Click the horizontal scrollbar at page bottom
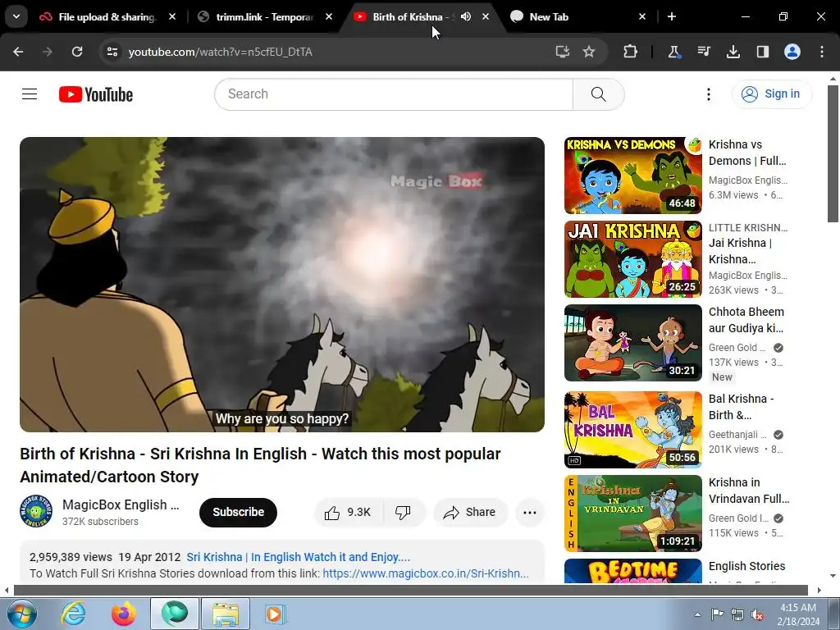Viewport: 840px width, 630px height. click(411, 591)
